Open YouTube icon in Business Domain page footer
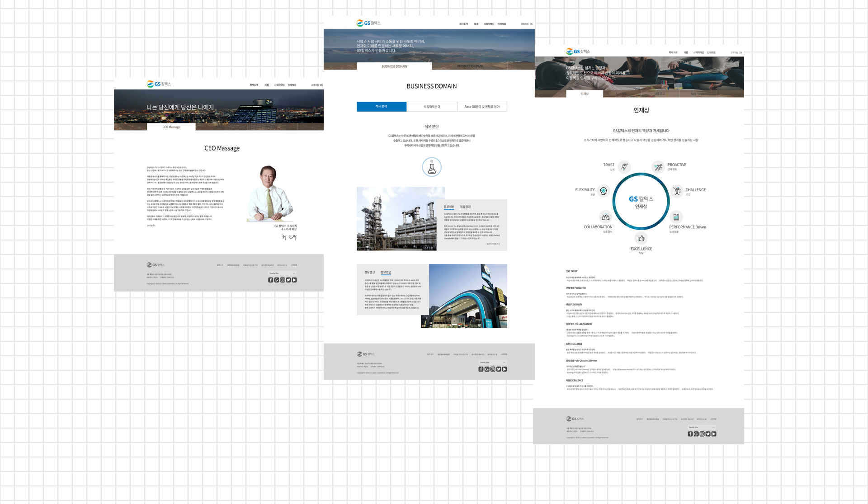The width and height of the screenshot is (868, 504). [x=505, y=369]
